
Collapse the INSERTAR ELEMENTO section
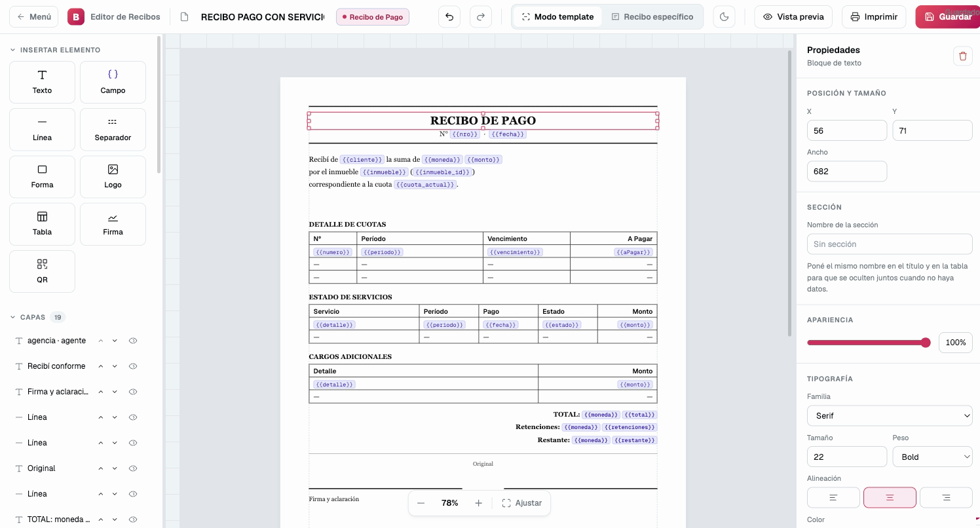pos(55,50)
